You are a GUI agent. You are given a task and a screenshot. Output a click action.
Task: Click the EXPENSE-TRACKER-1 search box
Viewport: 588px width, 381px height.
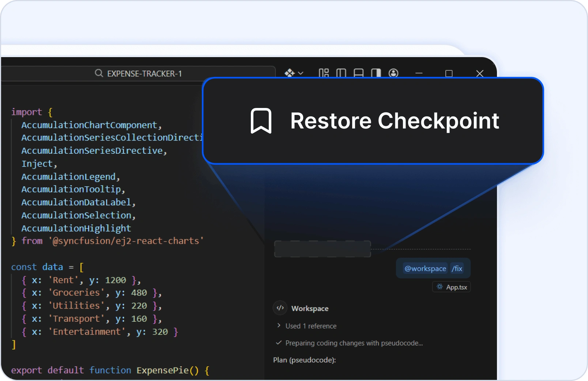pyautogui.click(x=144, y=74)
